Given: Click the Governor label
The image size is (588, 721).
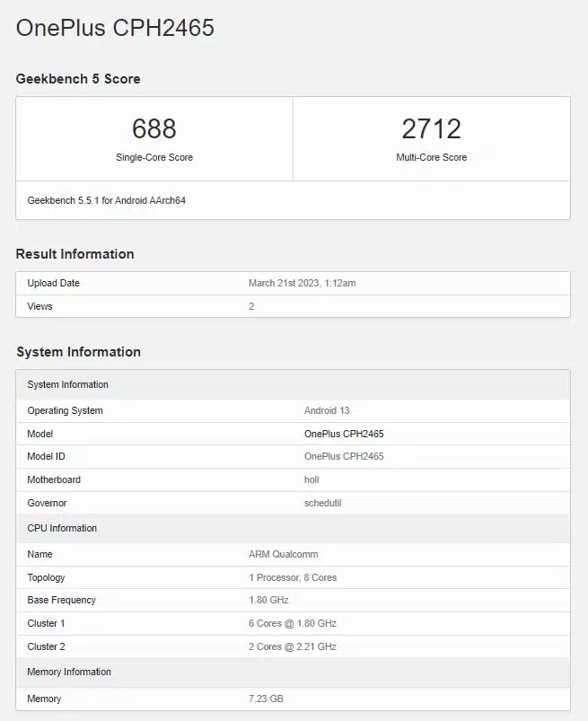Looking at the screenshot, I should coord(47,503).
